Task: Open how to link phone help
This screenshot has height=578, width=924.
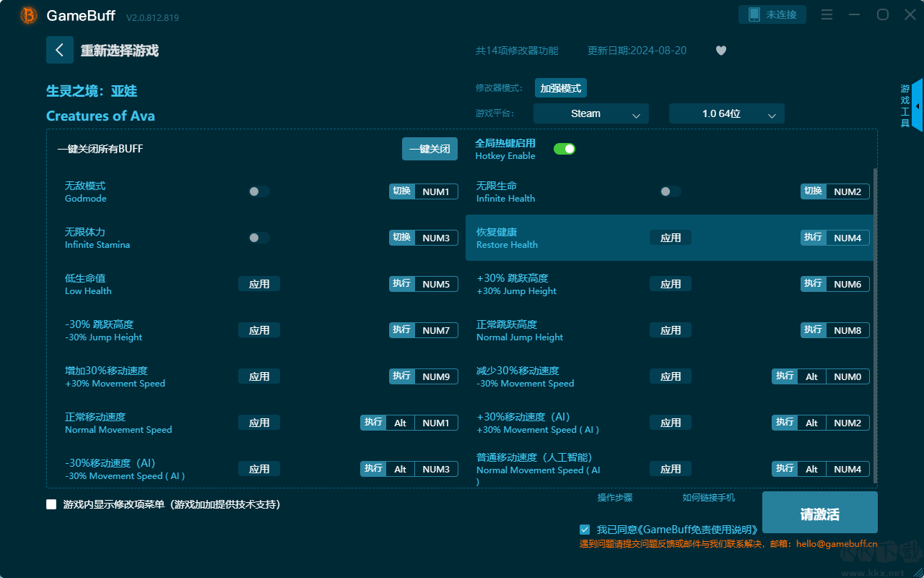Action: pyautogui.click(x=708, y=498)
